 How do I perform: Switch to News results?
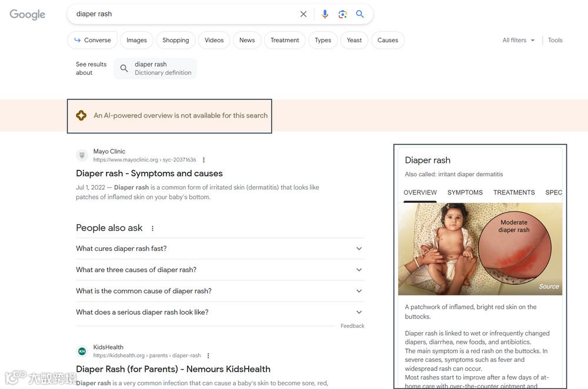[x=247, y=40]
